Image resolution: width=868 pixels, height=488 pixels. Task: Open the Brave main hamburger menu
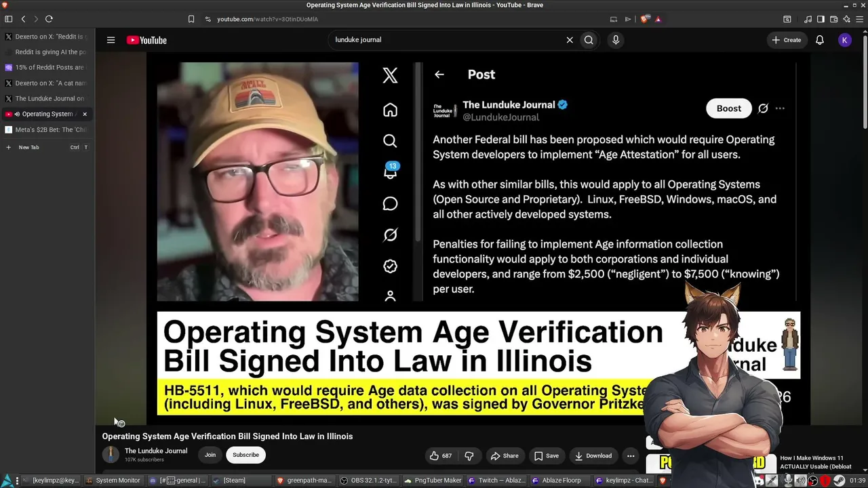click(x=859, y=19)
